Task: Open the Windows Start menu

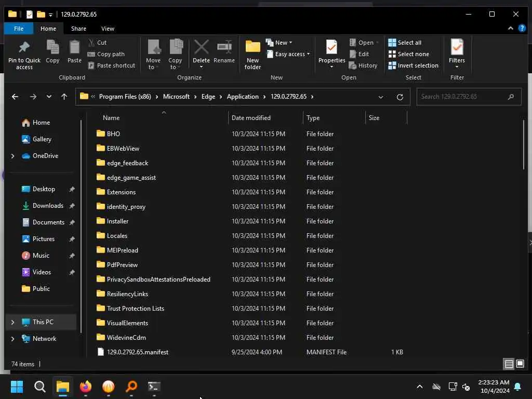Action: click(x=17, y=387)
